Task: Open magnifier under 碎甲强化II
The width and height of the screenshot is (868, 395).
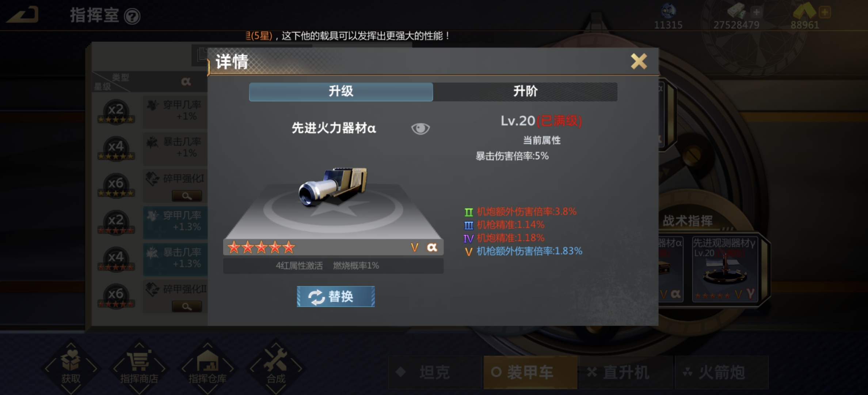Action: pyautogui.click(x=187, y=306)
